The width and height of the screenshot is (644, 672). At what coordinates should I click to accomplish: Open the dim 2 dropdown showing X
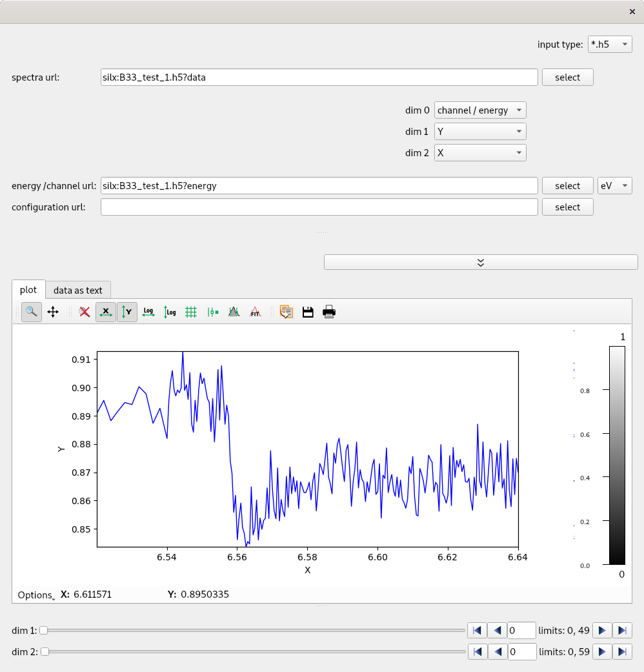point(480,153)
